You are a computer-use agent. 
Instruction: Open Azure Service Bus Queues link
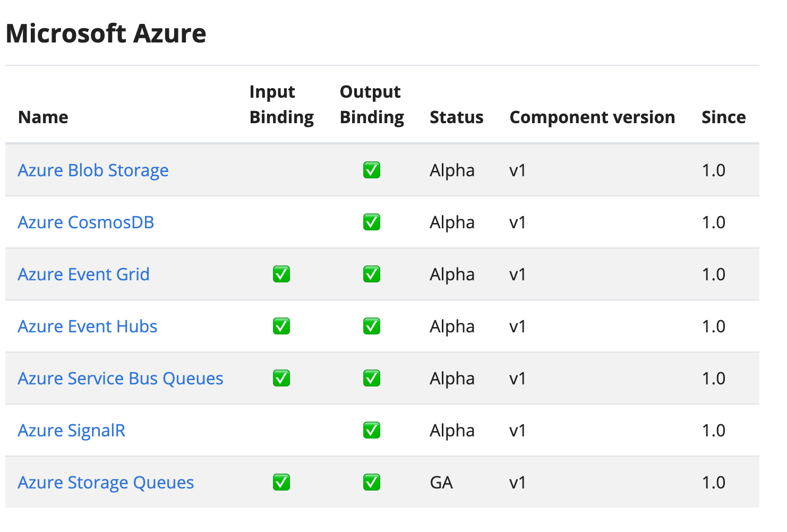click(x=120, y=379)
